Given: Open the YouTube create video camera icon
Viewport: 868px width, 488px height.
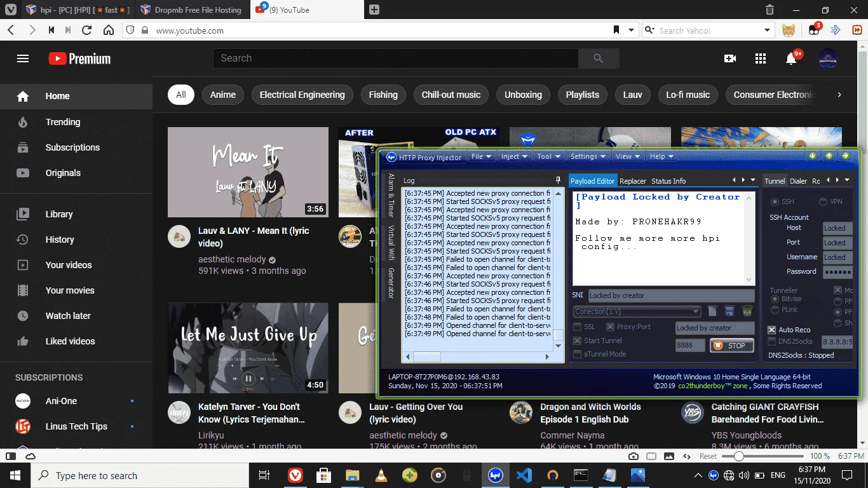Looking at the screenshot, I should 730,58.
